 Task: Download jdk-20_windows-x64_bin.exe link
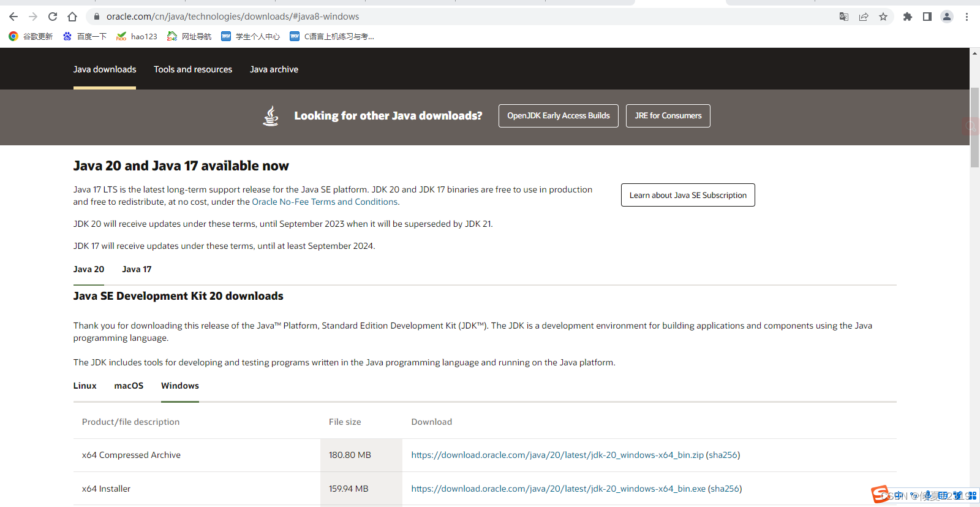[559, 489]
